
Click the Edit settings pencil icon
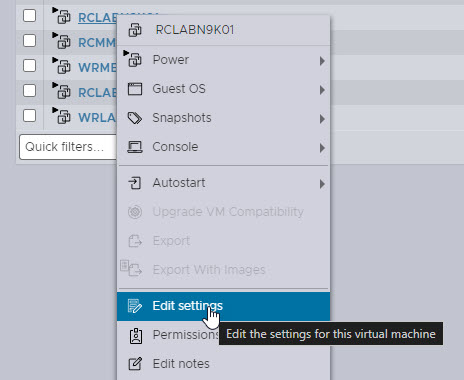coord(135,306)
